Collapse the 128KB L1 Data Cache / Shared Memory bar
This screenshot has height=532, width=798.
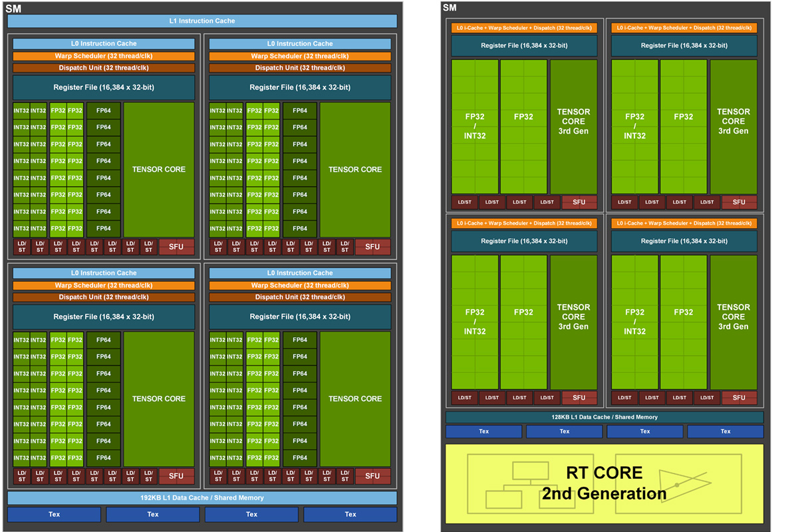(x=604, y=416)
